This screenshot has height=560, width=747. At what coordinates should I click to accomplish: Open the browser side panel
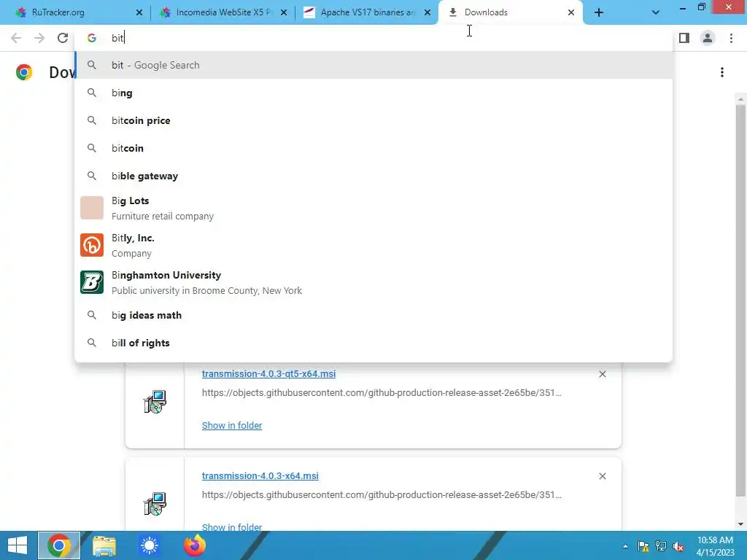(x=684, y=38)
